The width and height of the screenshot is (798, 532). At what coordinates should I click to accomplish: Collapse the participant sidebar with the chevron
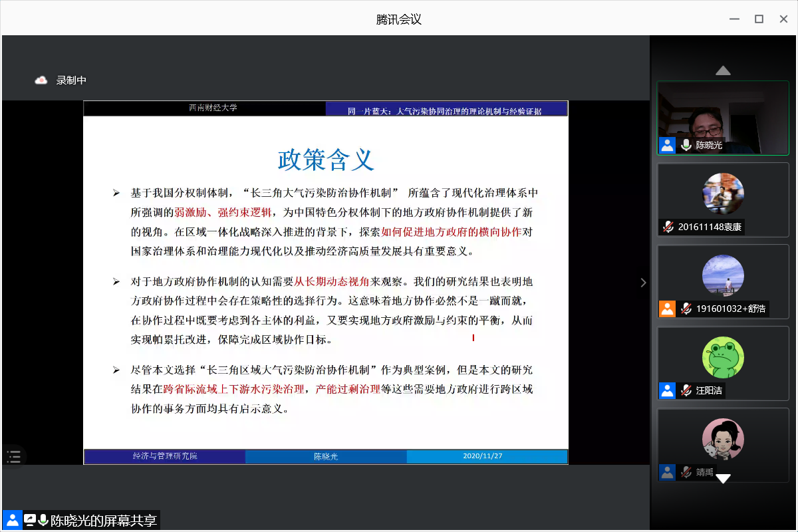click(643, 283)
